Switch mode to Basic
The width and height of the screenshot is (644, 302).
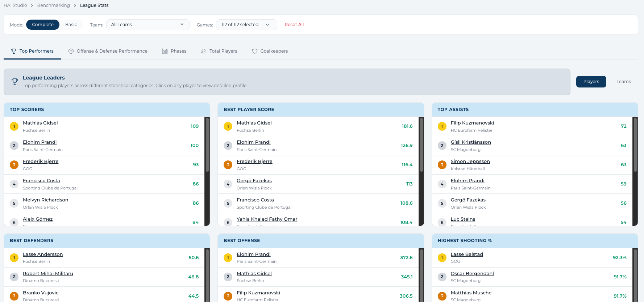click(71, 25)
